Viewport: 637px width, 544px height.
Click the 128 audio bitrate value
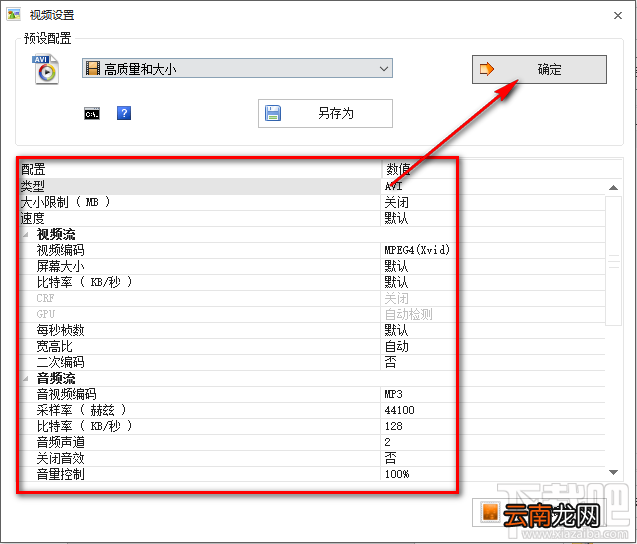coord(393,426)
